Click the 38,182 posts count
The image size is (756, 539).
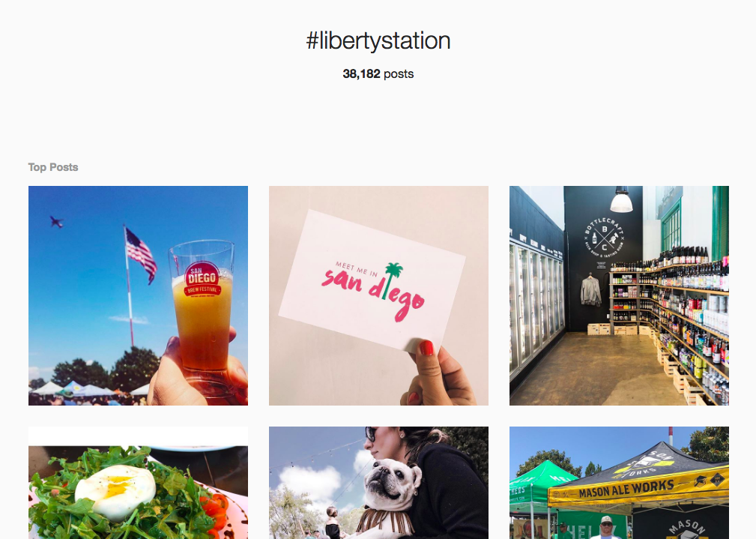coord(378,73)
